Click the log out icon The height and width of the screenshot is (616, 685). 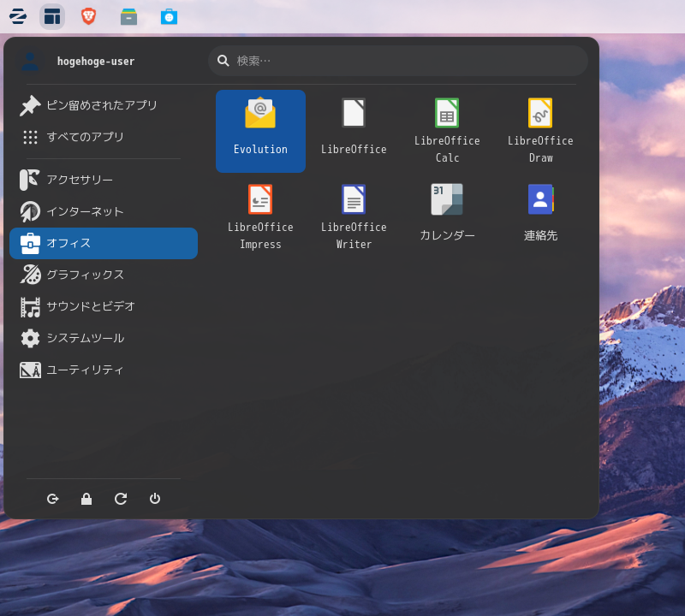pos(52,499)
